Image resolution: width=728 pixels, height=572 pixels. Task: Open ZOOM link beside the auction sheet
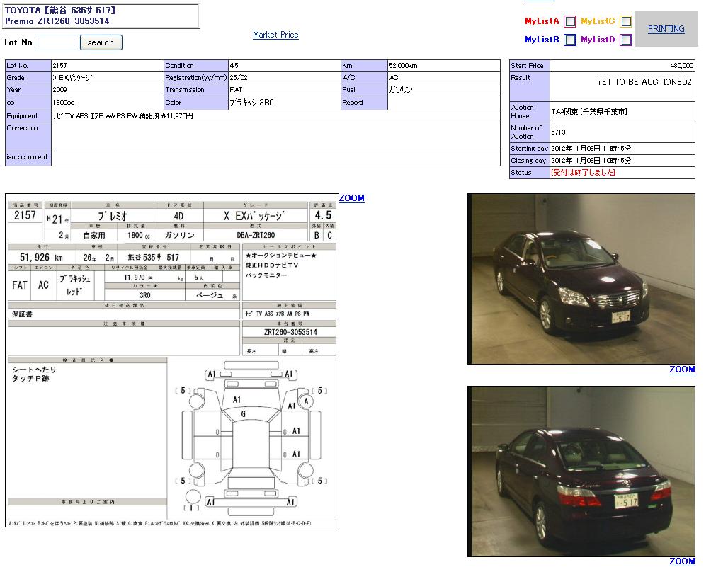pyautogui.click(x=351, y=198)
